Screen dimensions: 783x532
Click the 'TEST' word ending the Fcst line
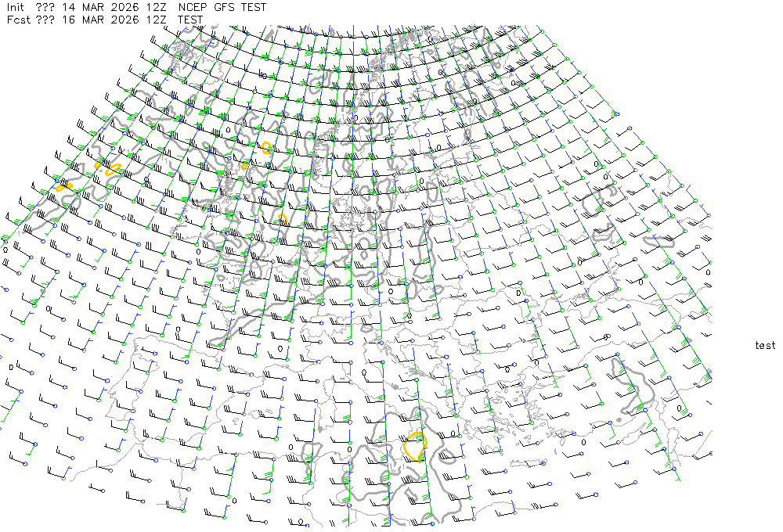190,19
